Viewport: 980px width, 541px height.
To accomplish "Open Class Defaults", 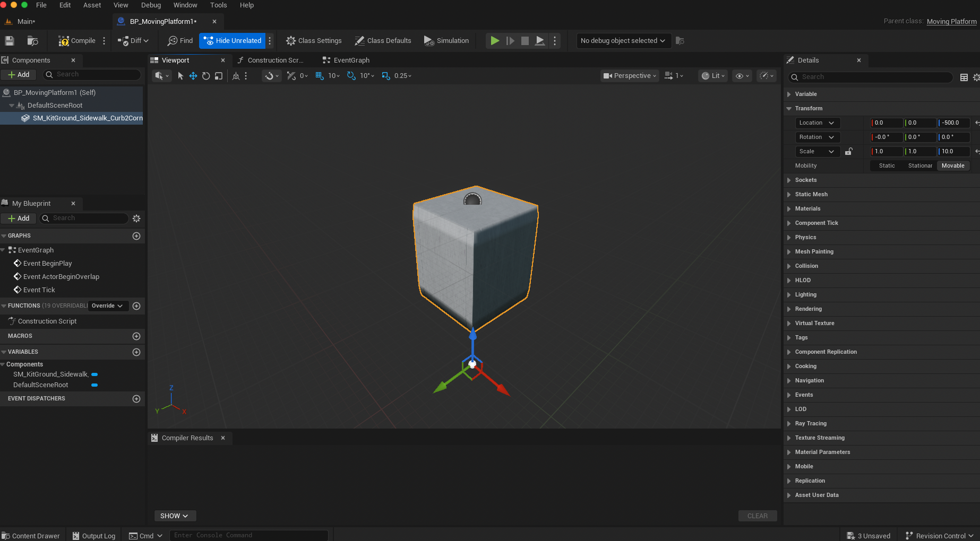I will pyautogui.click(x=383, y=41).
